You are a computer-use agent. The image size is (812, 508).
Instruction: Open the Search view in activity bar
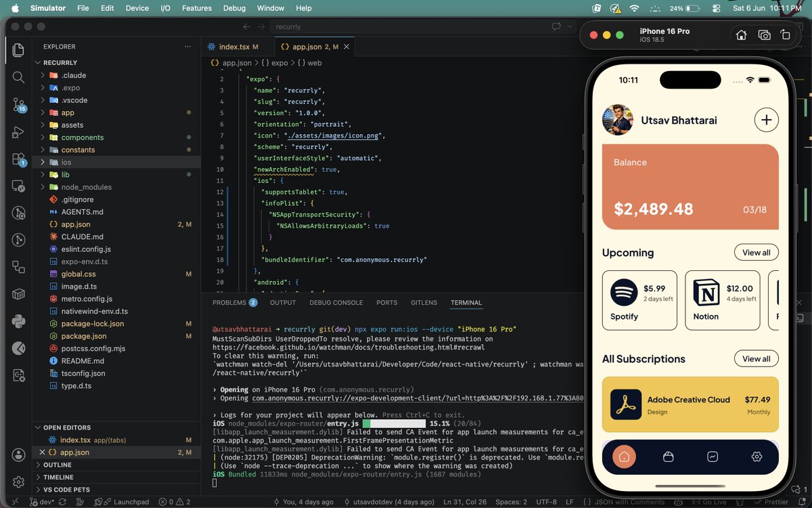[x=18, y=77]
